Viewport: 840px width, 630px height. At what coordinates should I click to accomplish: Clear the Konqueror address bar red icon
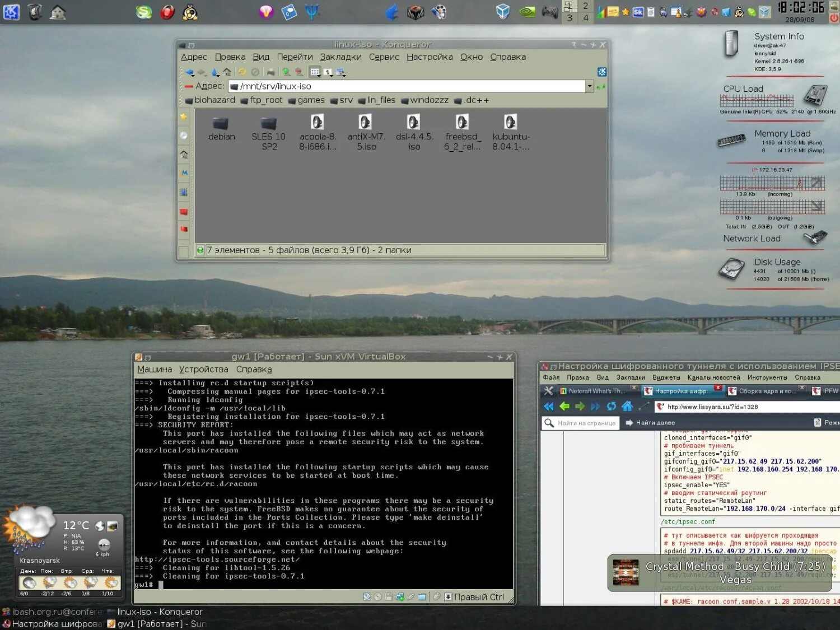click(189, 86)
